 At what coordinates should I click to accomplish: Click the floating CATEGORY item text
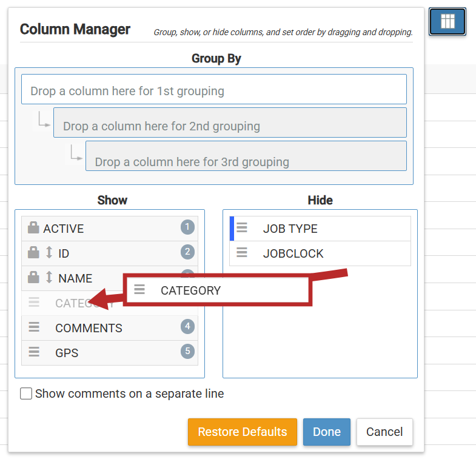pyautogui.click(x=190, y=291)
